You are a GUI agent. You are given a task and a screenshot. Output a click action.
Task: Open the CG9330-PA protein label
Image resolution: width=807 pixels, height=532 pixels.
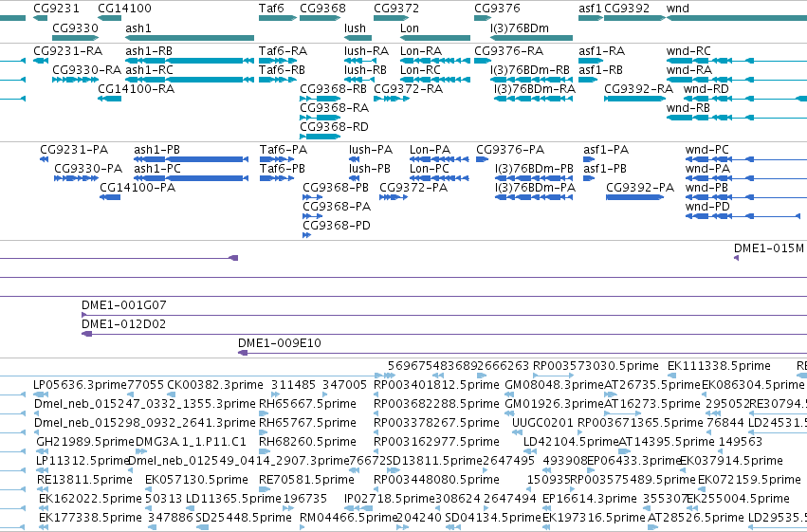tap(88, 168)
